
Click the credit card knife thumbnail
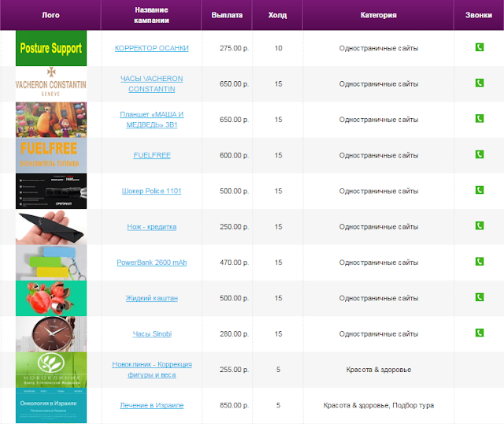pos(51,227)
